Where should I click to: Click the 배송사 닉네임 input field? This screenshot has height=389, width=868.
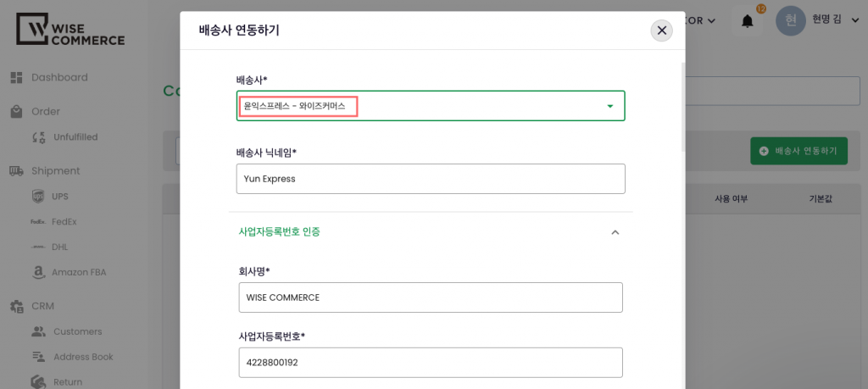tap(431, 179)
